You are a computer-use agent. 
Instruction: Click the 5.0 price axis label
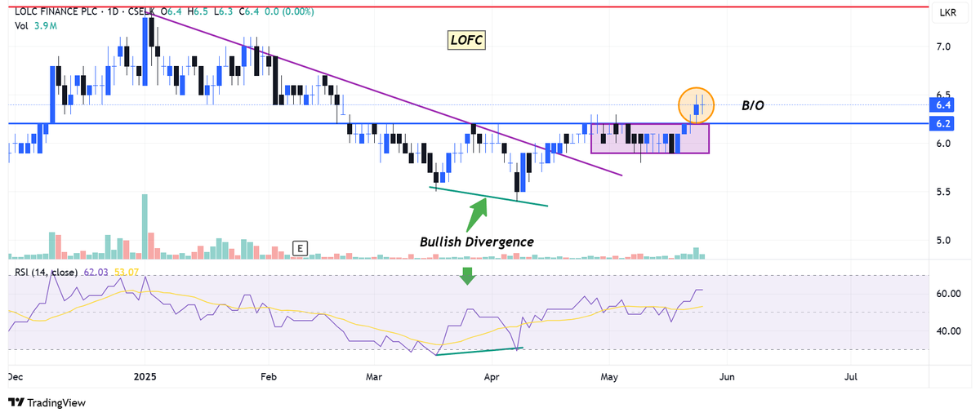(x=943, y=240)
